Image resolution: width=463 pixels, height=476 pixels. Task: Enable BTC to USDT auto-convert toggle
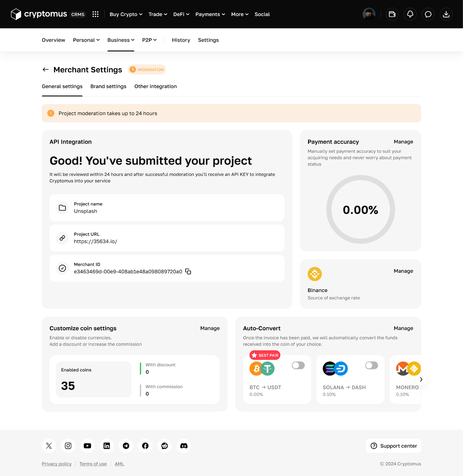tap(298, 365)
